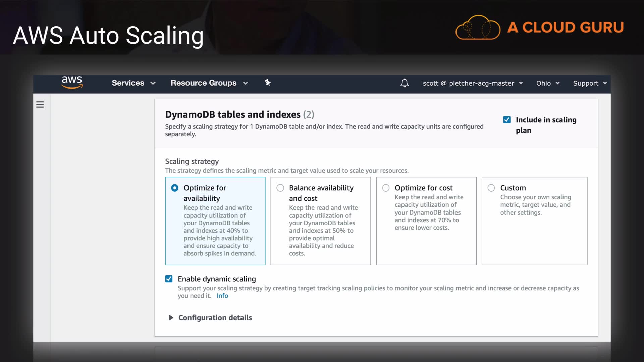
Task: Uncheck Enable dynamic scaling
Action: [x=169, y=279]
